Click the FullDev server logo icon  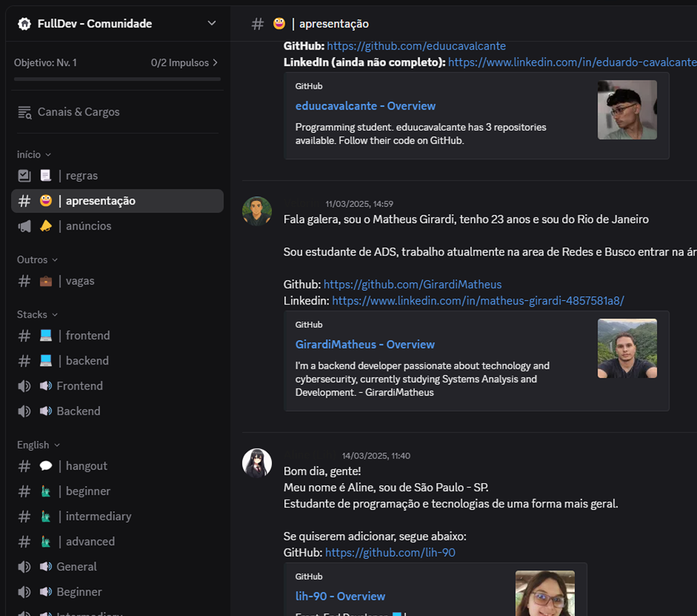[x=25, y=24]
